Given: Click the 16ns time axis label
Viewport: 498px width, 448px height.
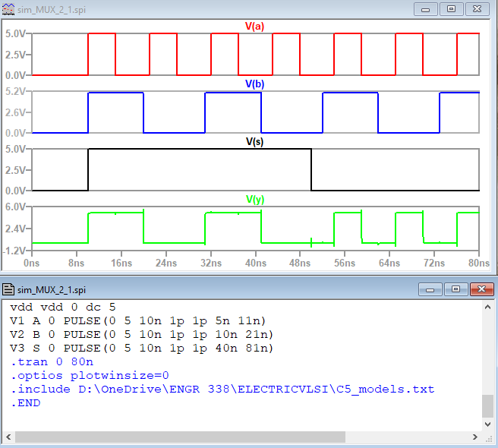Looking at the screenshot, I should click(121, 263).
